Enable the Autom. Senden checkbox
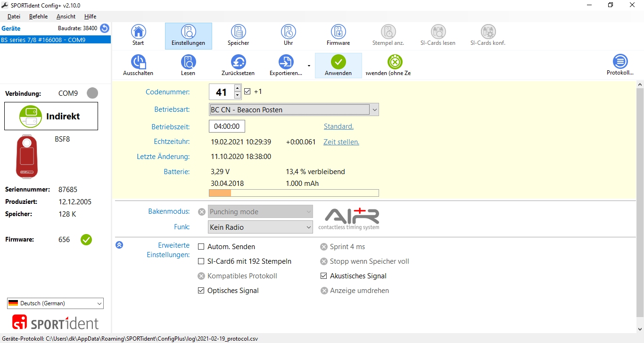Screen dimensions: 644x343 point(201,247)
